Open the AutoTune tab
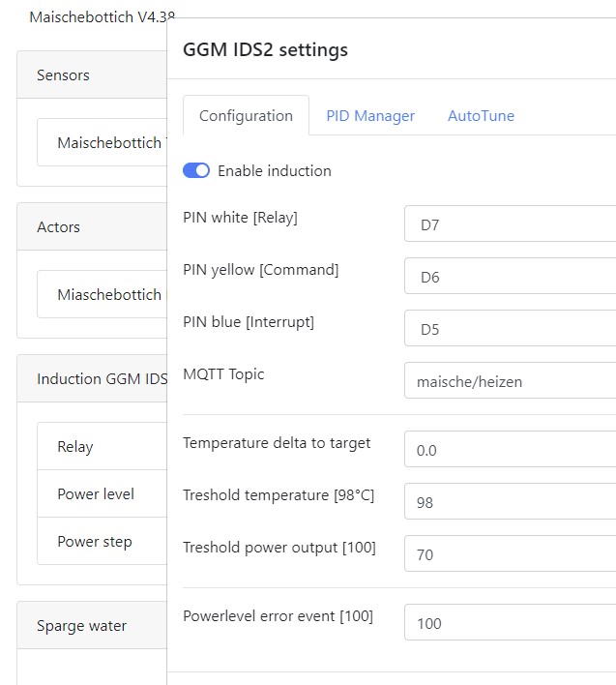Screen dimensions: 616x685 (x=481, y=116)
